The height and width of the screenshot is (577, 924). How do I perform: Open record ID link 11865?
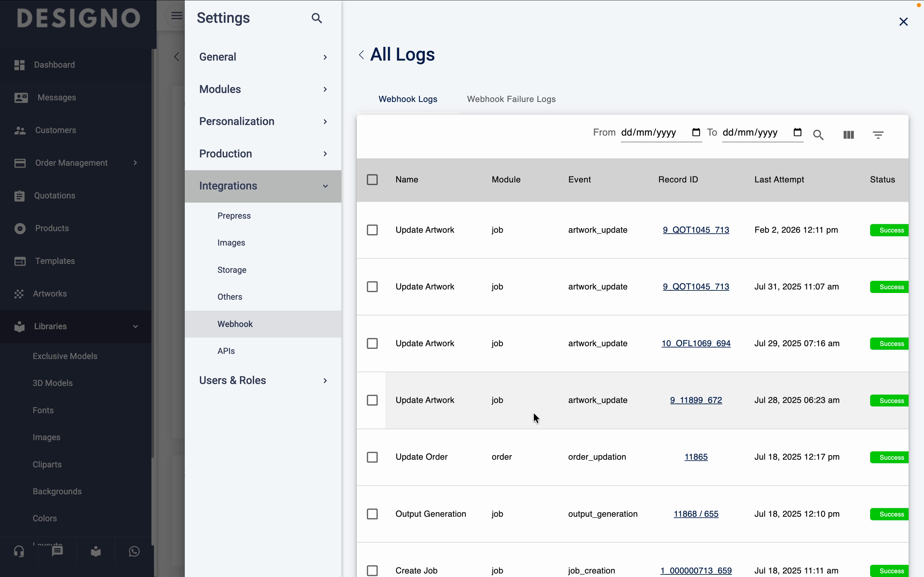pos(696,457)
